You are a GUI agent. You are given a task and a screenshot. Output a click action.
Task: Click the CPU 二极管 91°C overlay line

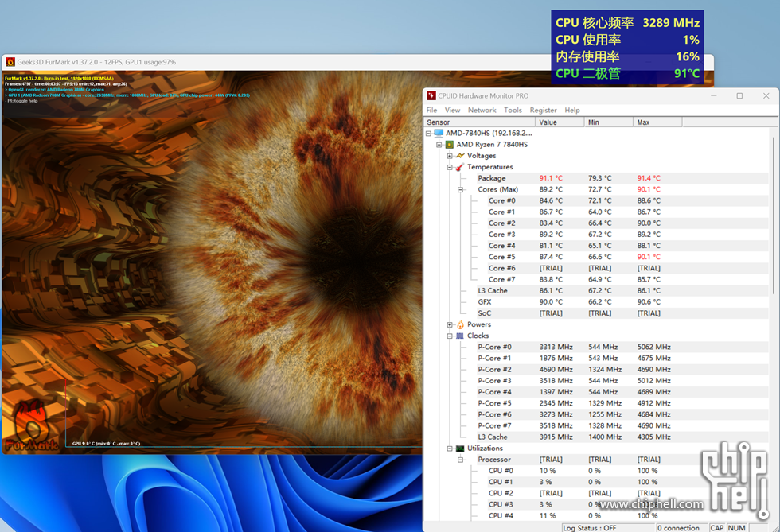click(627, 74)
